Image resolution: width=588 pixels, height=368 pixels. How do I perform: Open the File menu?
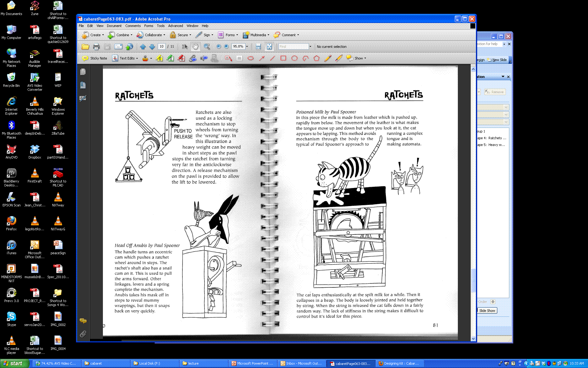click(81, 26)
